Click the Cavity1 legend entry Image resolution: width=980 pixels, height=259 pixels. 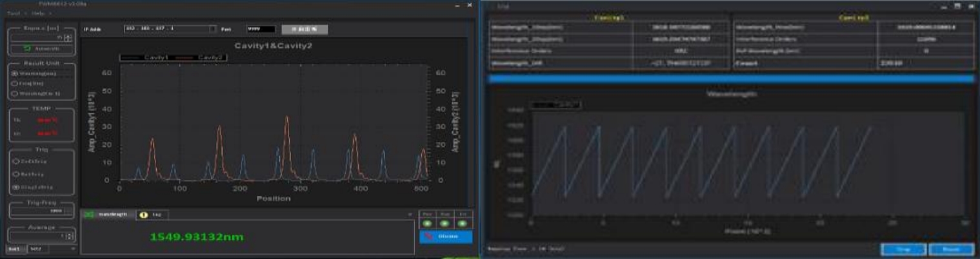click(x=145, y=57)
